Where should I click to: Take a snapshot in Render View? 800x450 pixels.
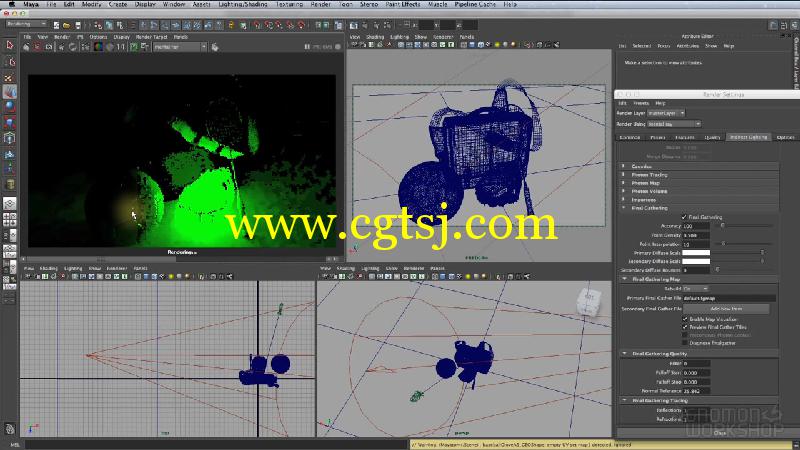click(x=48, y=47)
